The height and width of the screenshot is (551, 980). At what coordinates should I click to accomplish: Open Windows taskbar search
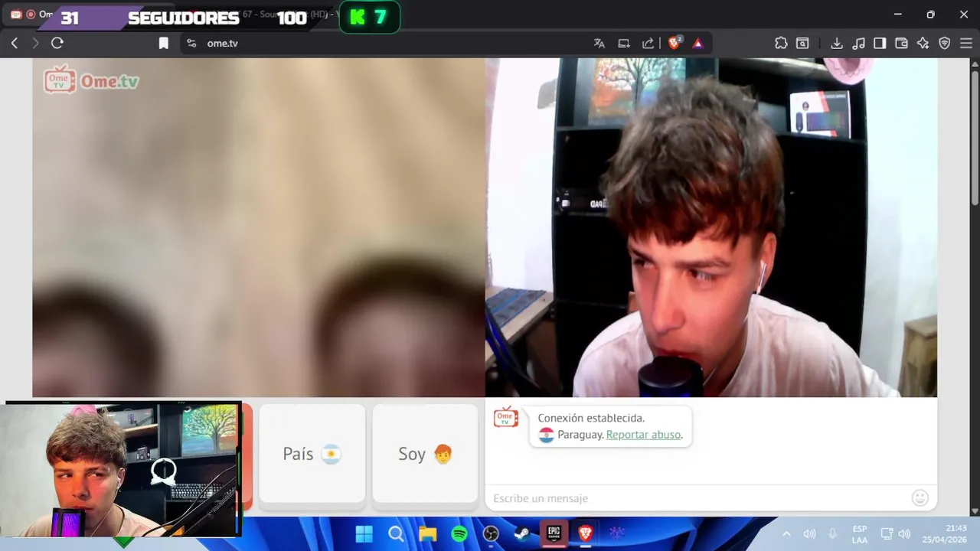pyautogui.click(x=396, y=533)
